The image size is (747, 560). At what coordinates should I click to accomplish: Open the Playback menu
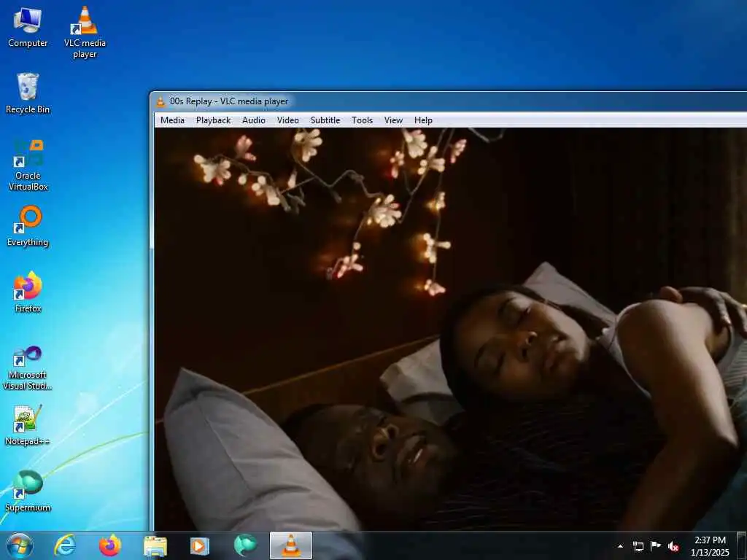(x=213, y=120)
